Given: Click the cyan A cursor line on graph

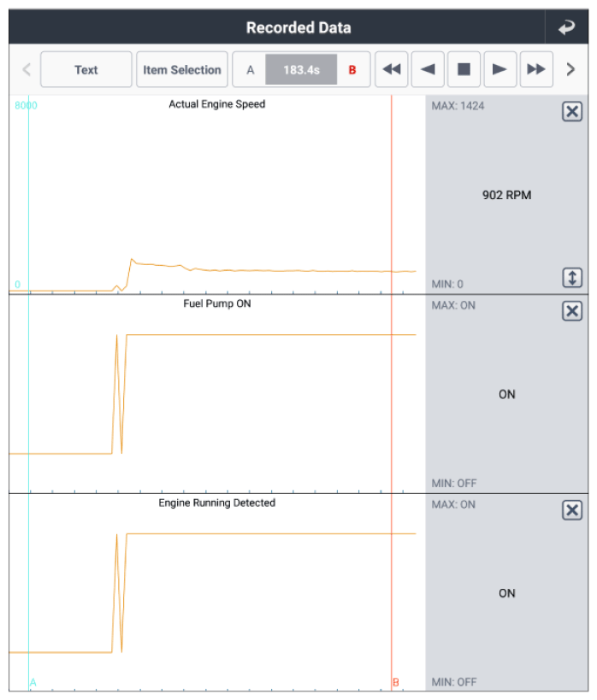Looking at the screenshot, I should pyautogui.click(x=28, y=385).
